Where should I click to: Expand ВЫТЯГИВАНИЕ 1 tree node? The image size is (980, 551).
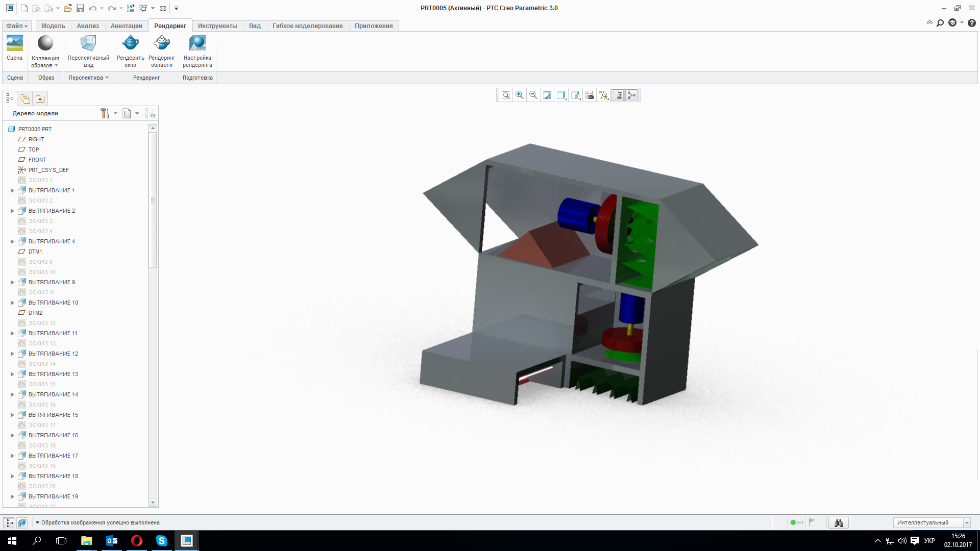pyautogui.click(x=12, y=190)
